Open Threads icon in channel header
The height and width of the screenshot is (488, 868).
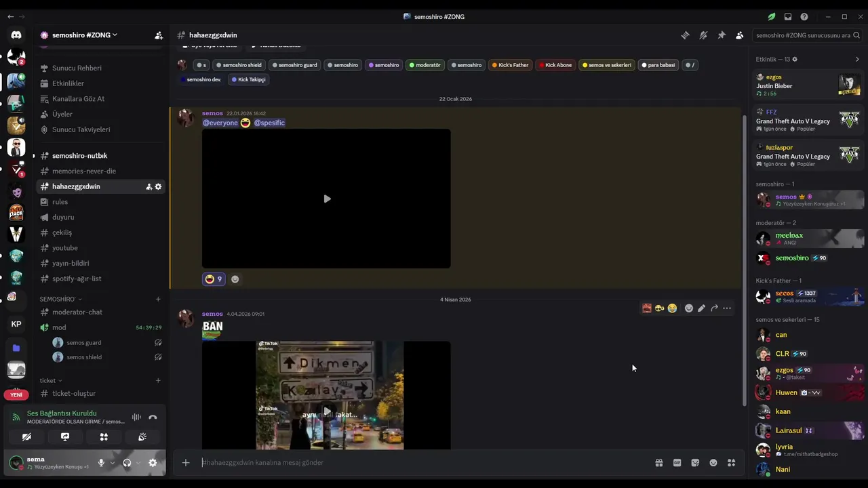point(686,35)
